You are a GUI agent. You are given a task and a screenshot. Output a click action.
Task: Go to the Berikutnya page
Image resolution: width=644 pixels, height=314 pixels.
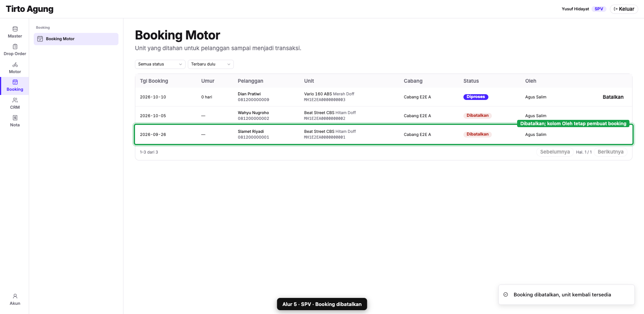[610, 152]
